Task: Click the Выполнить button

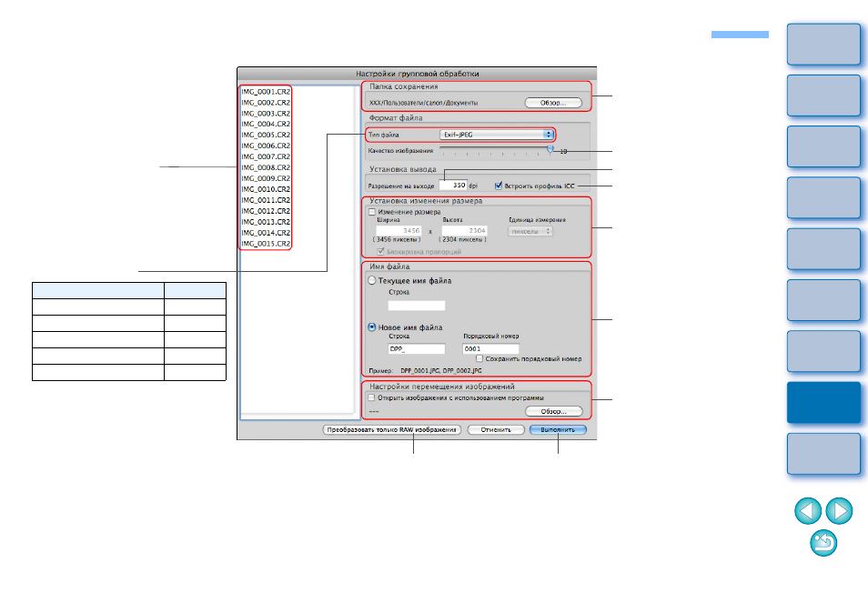Action: point(558,430)
